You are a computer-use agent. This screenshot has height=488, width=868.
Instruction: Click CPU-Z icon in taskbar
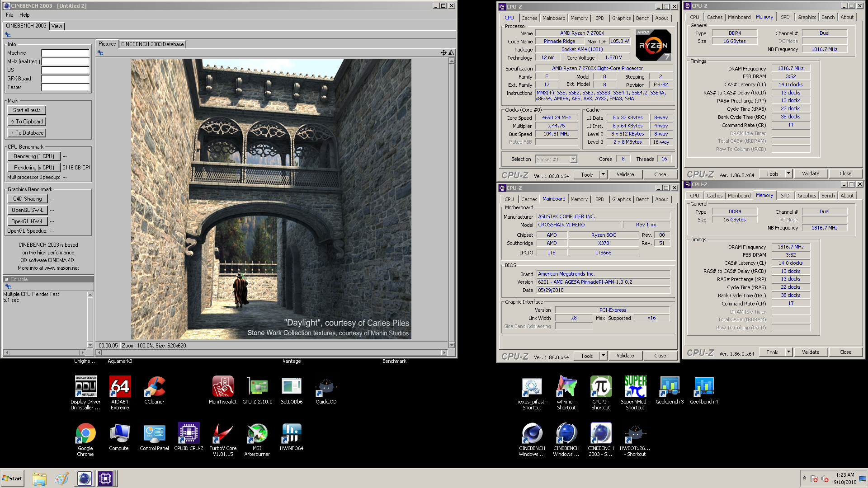pyautogui.click(x=105, y=479)
